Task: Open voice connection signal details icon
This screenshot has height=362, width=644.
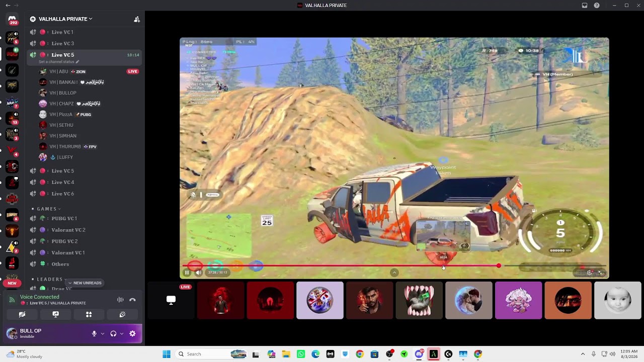Action: point(12,300)
